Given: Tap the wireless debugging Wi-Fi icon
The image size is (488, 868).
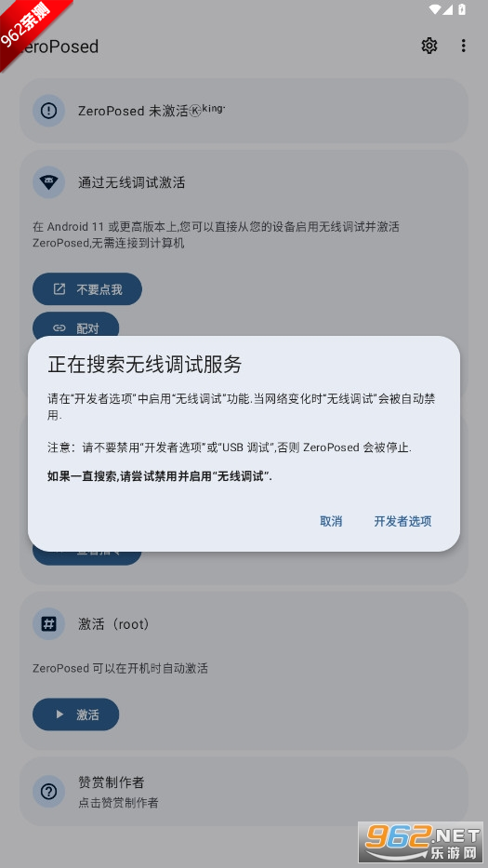Looking at the screenshot, I should [48, 182].
